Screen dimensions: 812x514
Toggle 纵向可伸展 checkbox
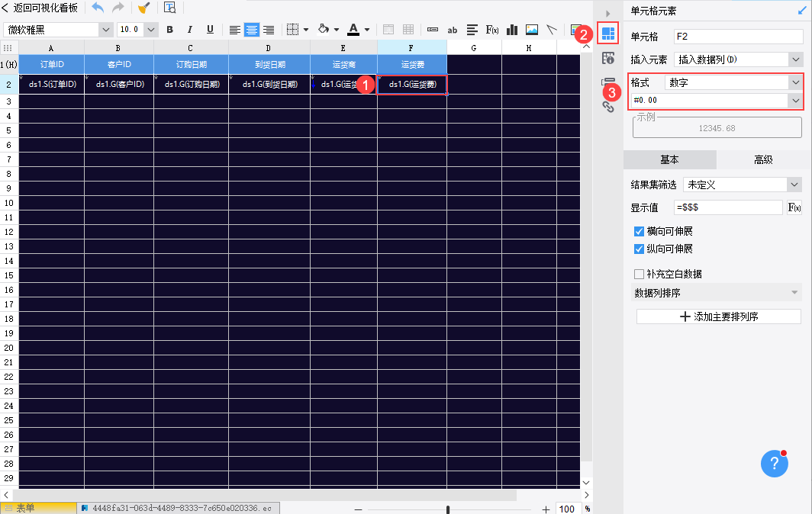coord(639,249)
